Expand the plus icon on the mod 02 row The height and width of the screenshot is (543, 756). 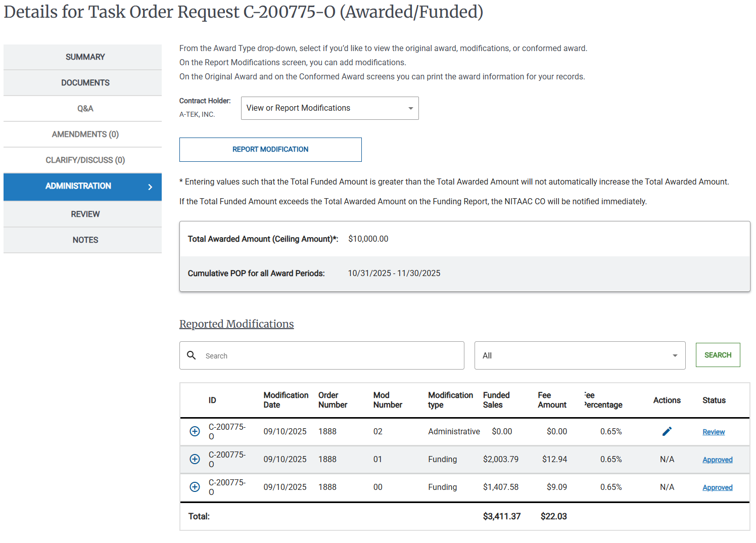195,431
